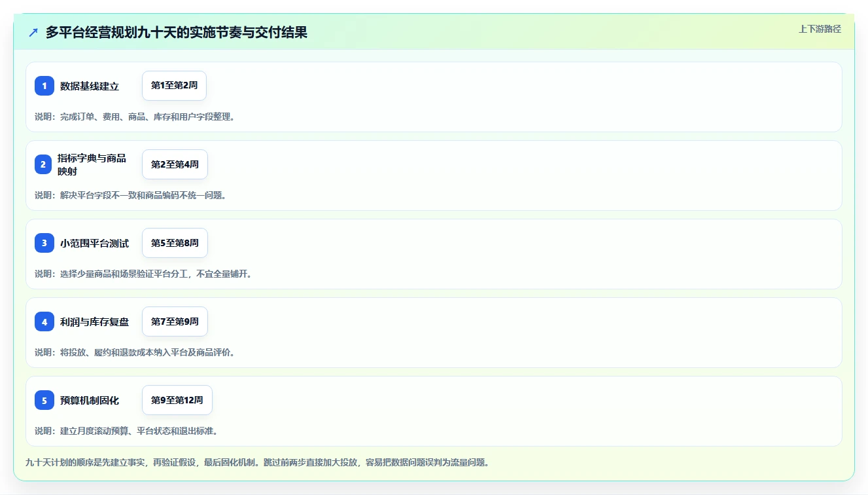The image size is (868, 495).
Task: Click step number badge 5
Action: point(44,400)
